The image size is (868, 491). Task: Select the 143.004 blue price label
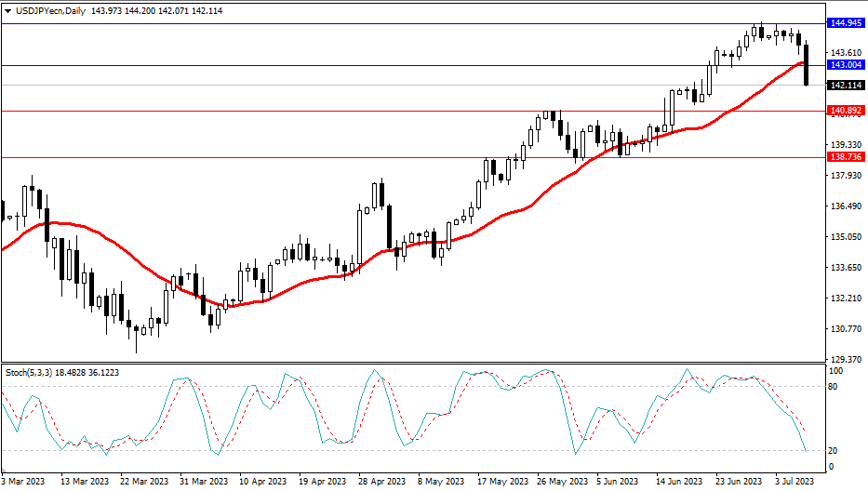(848, 65)
